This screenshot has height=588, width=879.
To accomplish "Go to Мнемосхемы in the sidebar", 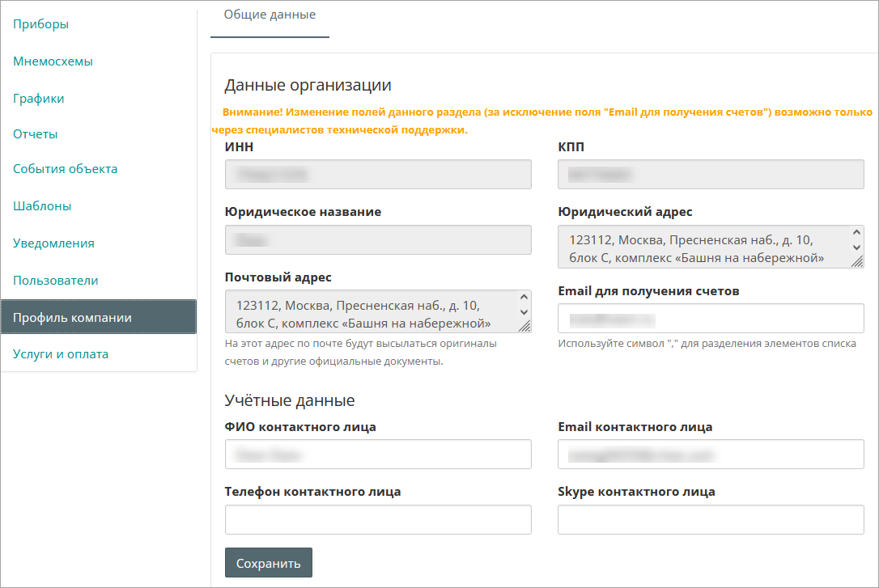I will (x=53, y=61).
